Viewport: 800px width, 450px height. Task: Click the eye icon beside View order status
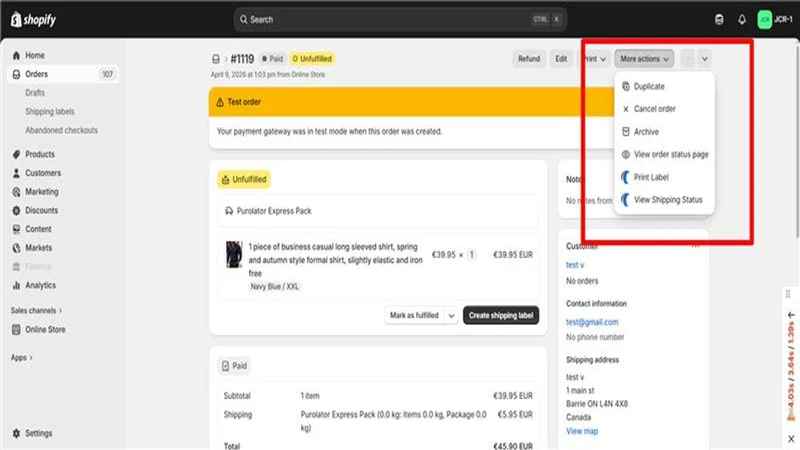(626, 154)
